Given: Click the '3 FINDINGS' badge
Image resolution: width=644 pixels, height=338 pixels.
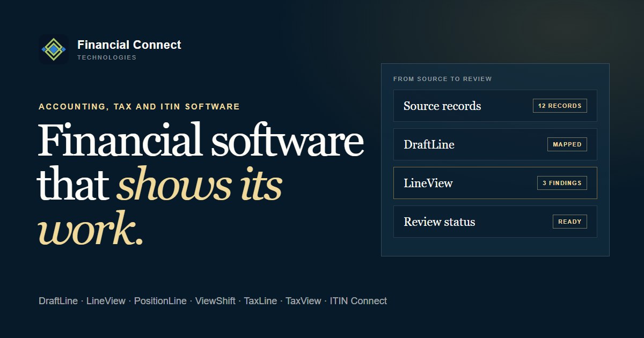Looking at the screenshot, I should (x=562, y=183).
